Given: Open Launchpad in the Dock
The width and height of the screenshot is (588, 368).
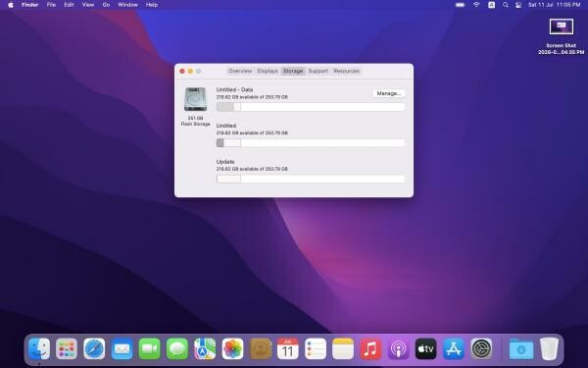Looking at the screenshot, I should (x=67, y=348).
